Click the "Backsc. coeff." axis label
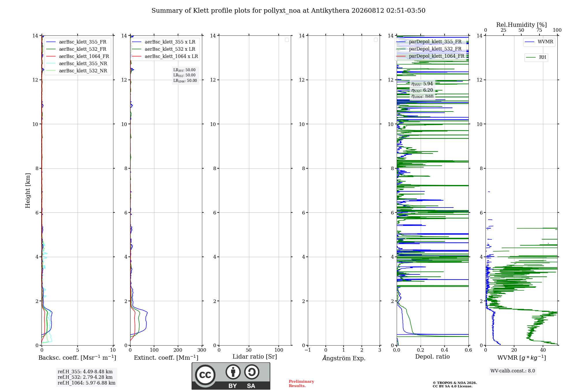Screen dimensions: 577x392 click(77, 358)
